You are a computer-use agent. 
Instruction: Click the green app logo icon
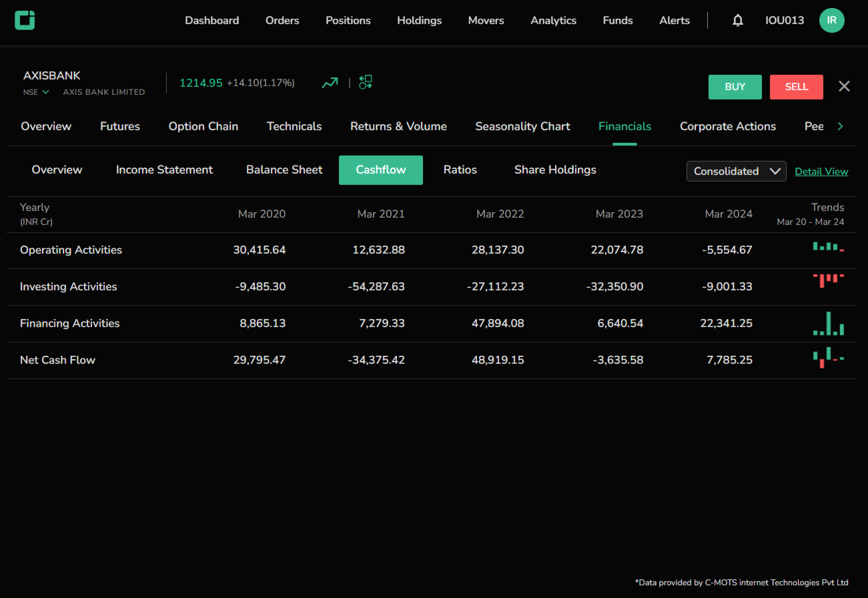click(x=25, y=20)
